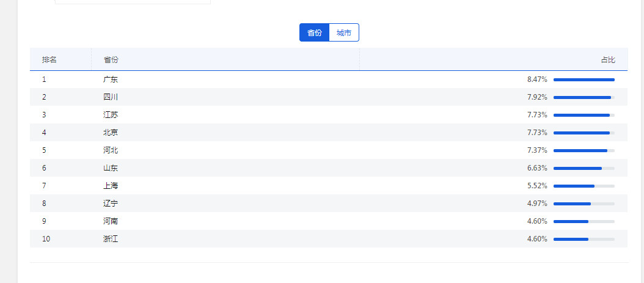Screen dimensions: 644x283
Task: Click the 上海 entry
Action: tap(111, 186)
